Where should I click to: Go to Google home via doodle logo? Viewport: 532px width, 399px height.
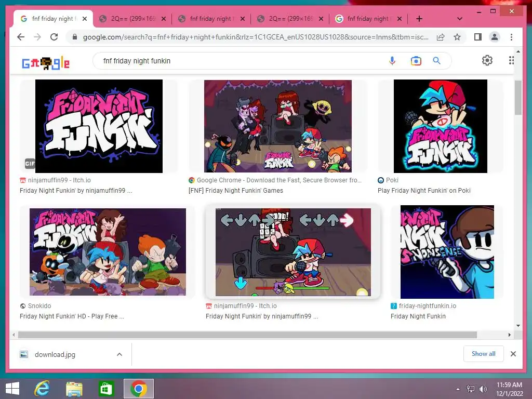(x=46, y=63)
